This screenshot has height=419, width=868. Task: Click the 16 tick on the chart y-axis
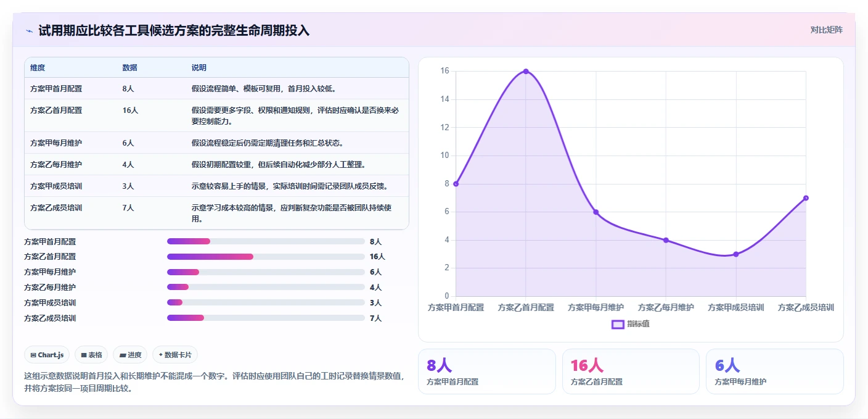tap(444, 71)
